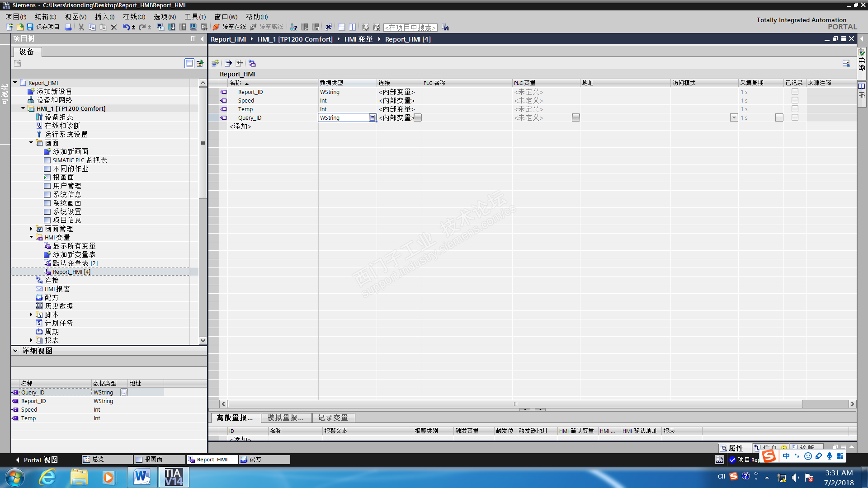The width and height of the screenshot is (868, 488).
Task: Click the Go online (转至在线) button
Action: [230, 27]
